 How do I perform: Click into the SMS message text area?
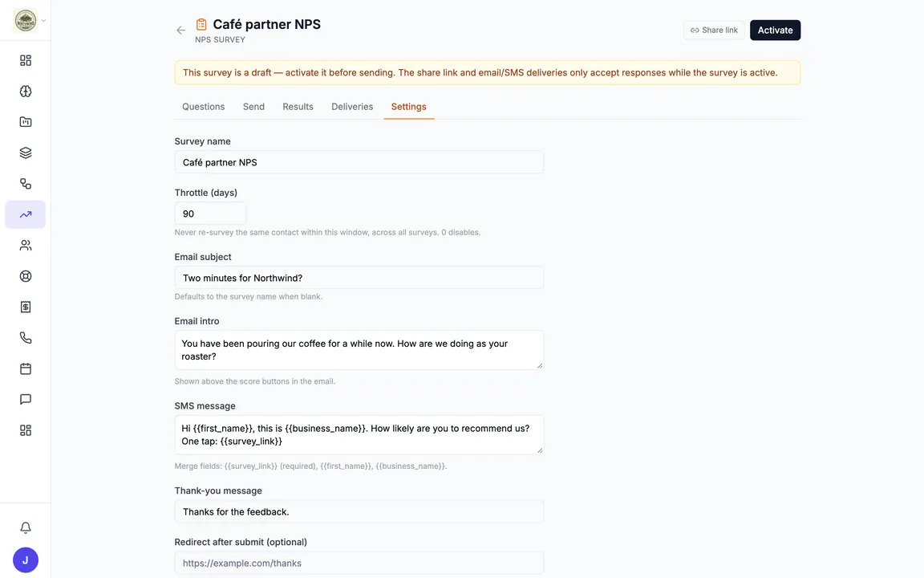point(359,435)
